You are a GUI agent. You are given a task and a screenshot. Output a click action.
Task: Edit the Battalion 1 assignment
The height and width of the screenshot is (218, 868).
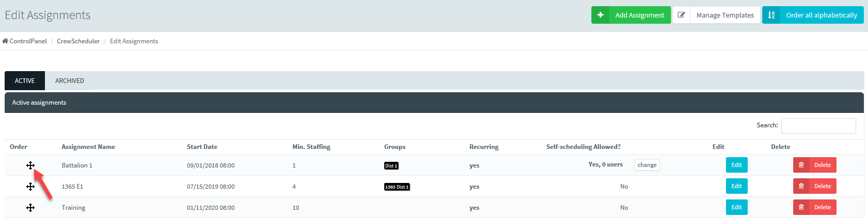pos(737,165)
